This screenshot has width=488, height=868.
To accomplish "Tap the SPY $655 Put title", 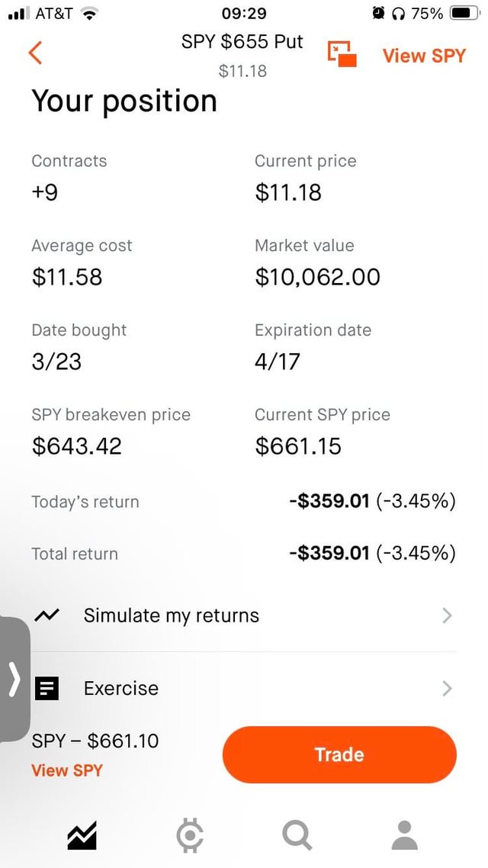I will point(242,42).
